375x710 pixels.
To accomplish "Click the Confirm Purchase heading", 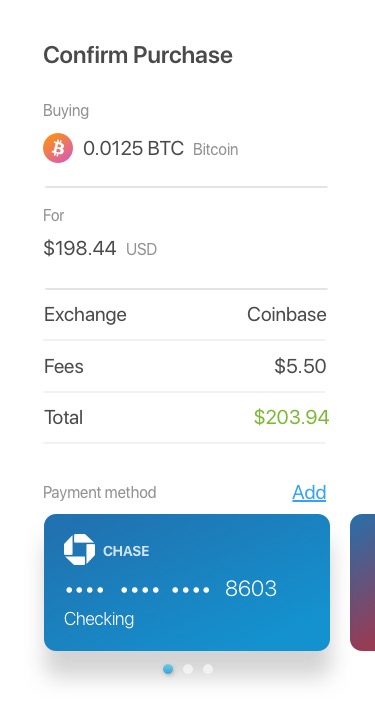I will tap(138, 55).
